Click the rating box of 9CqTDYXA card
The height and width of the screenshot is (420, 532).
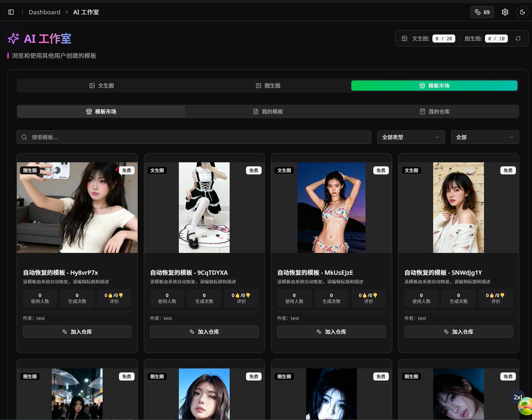(241, 298)
